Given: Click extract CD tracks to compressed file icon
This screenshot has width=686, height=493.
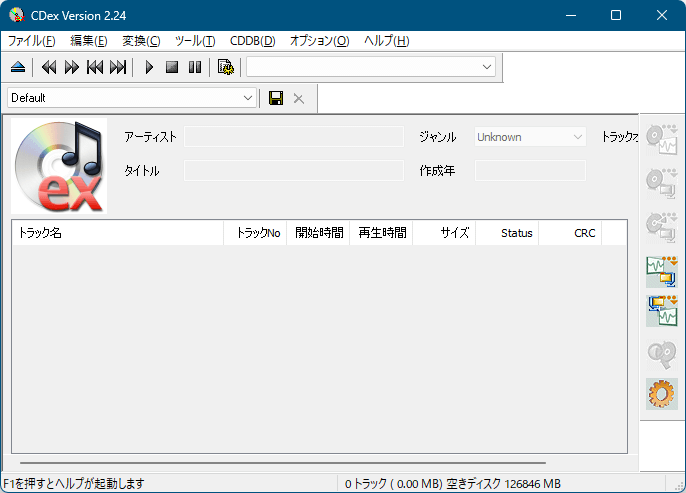Looking at the screenshot, I should coord(662,183).
